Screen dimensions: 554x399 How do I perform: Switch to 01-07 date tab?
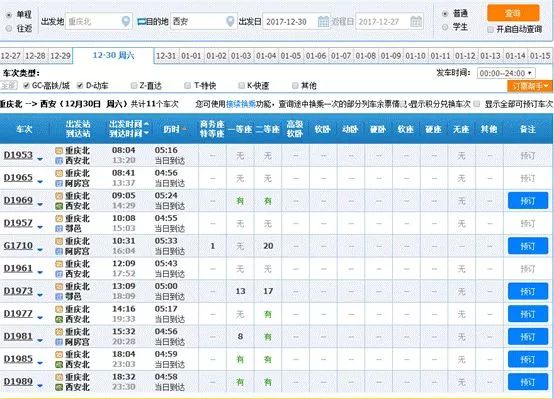[x=341, y=56]
